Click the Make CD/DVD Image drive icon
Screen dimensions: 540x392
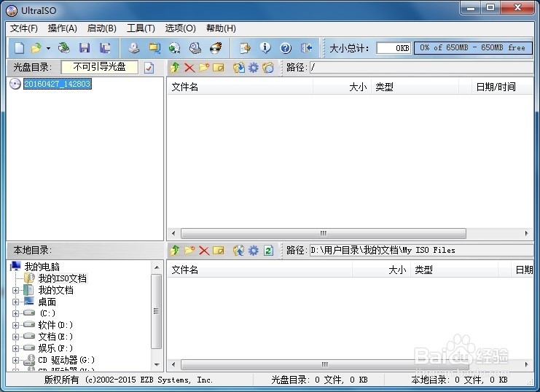pos(133,48)
